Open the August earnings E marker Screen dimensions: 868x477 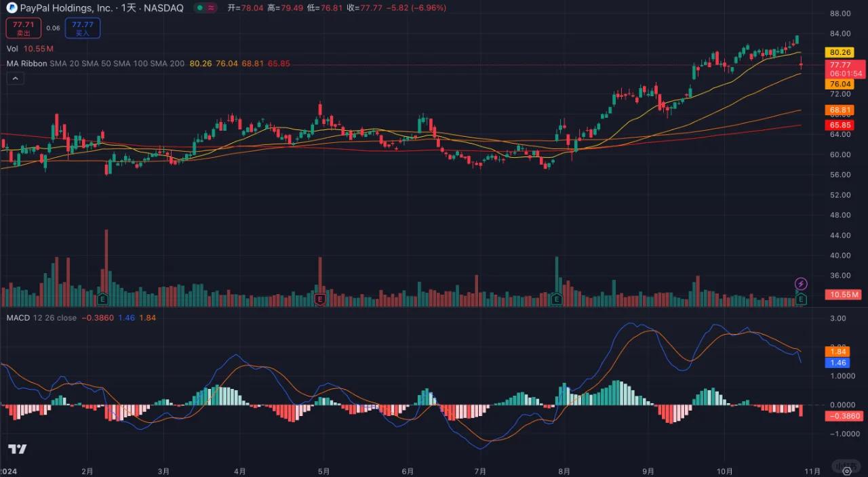(x=557, y=298)
